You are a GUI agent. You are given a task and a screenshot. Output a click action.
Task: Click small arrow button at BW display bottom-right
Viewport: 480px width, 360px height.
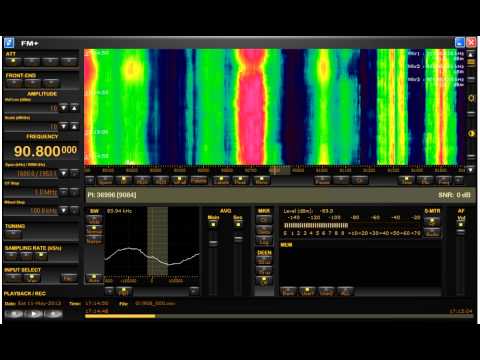tap(194, 291)
